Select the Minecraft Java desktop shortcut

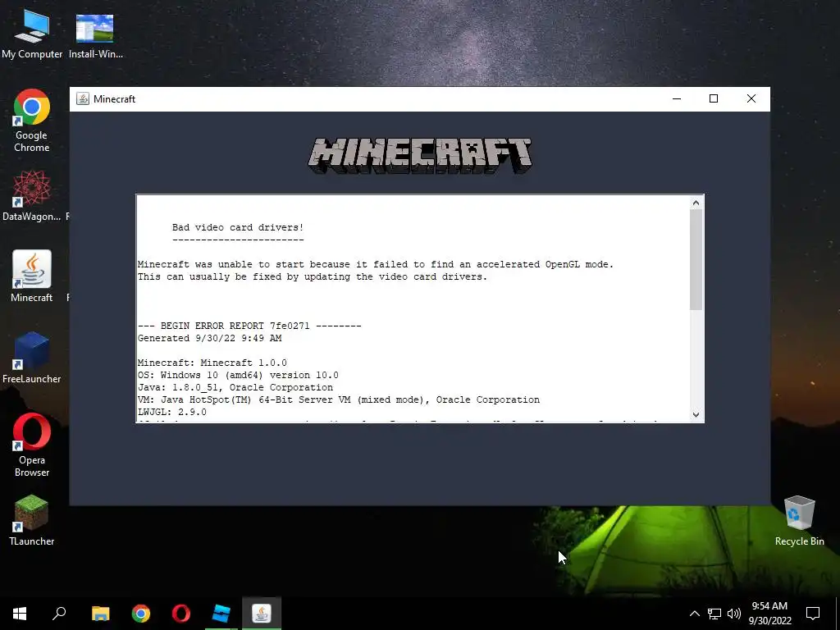(x=32, y=276)
